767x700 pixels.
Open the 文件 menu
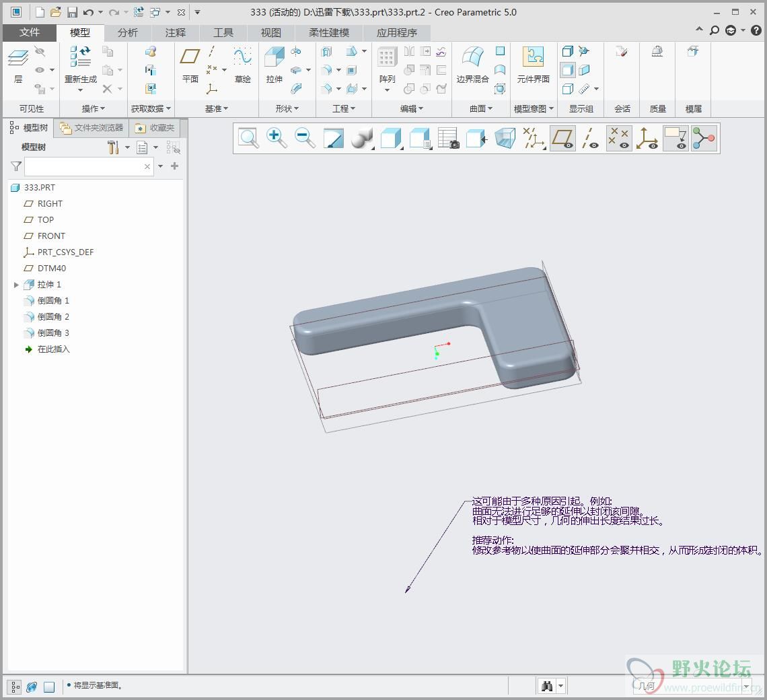pyautogui.click(x=30, y=32)
